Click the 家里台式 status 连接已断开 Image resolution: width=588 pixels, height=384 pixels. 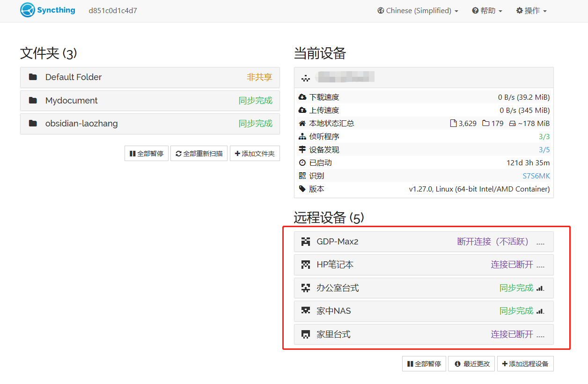click(x=512, y=334)
